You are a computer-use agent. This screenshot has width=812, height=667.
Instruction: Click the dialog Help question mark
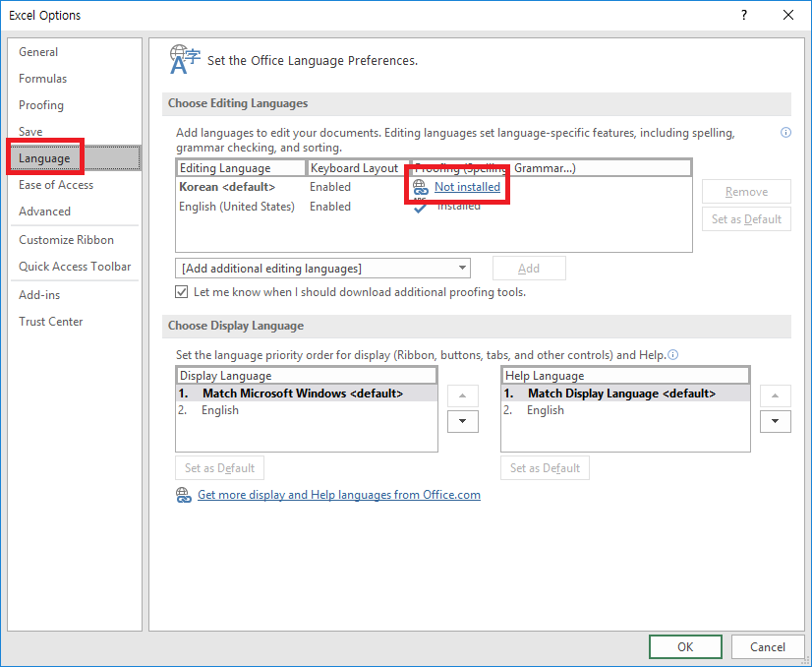(x=745, y=15)
